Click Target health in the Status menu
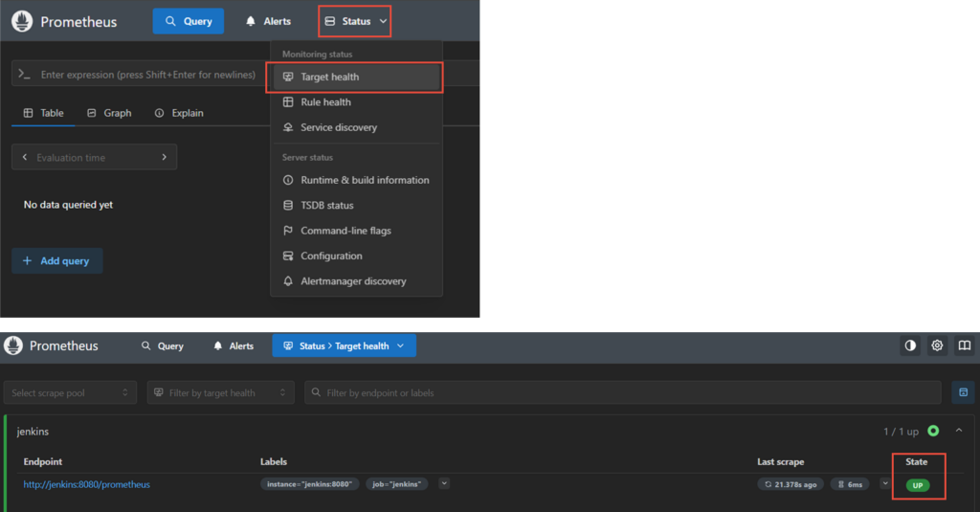The height and width of the screenshot is (512, 980). (x=329, y=77)
